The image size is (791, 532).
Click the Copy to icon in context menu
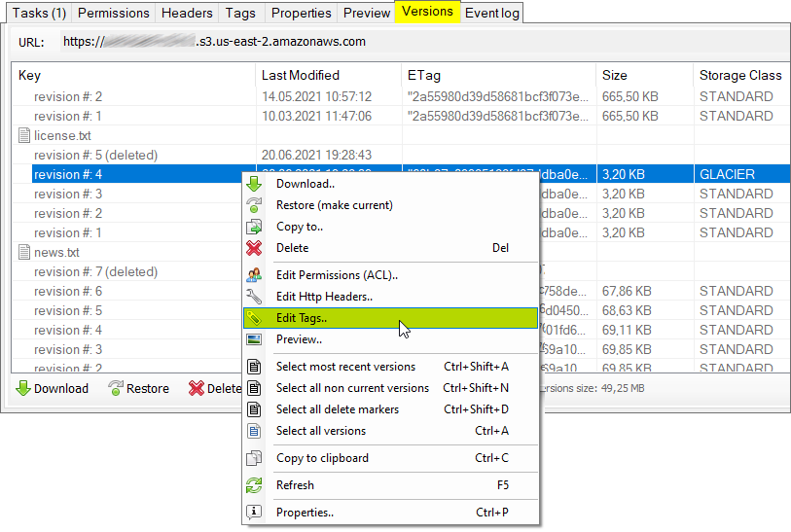tap(254, 227)
